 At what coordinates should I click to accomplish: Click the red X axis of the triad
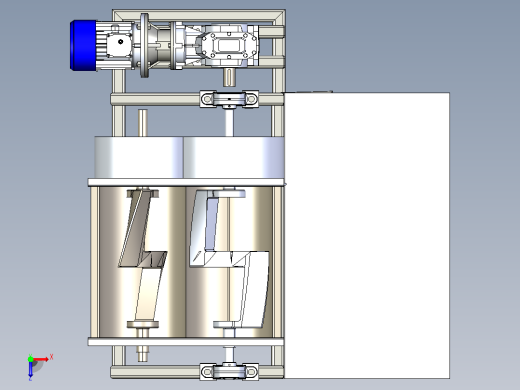click(x=42, y=359)
